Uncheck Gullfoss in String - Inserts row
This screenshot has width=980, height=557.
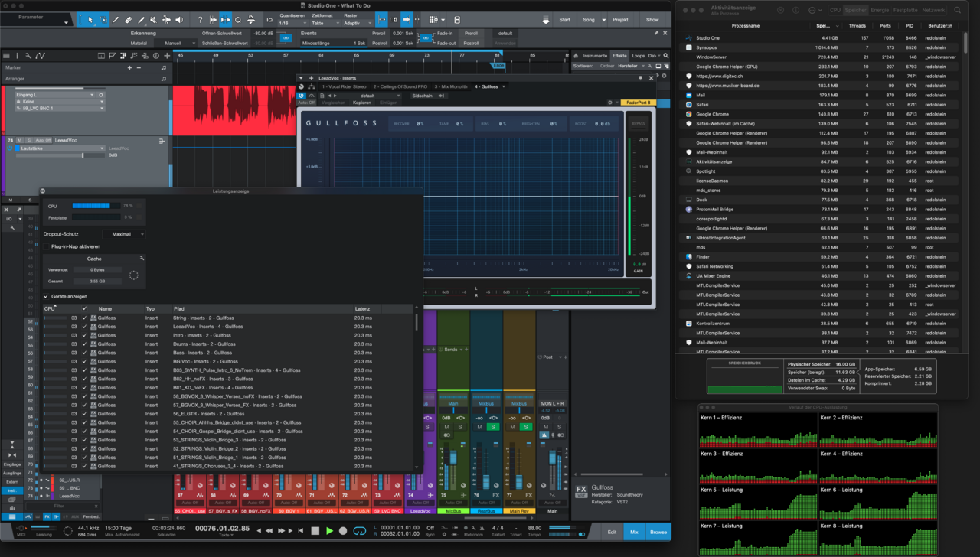pyautogui.click(x=84, y=318)
